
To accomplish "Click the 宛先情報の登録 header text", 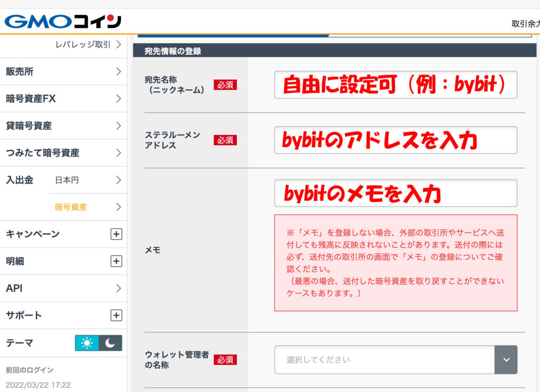I will [x=173, y=51].
